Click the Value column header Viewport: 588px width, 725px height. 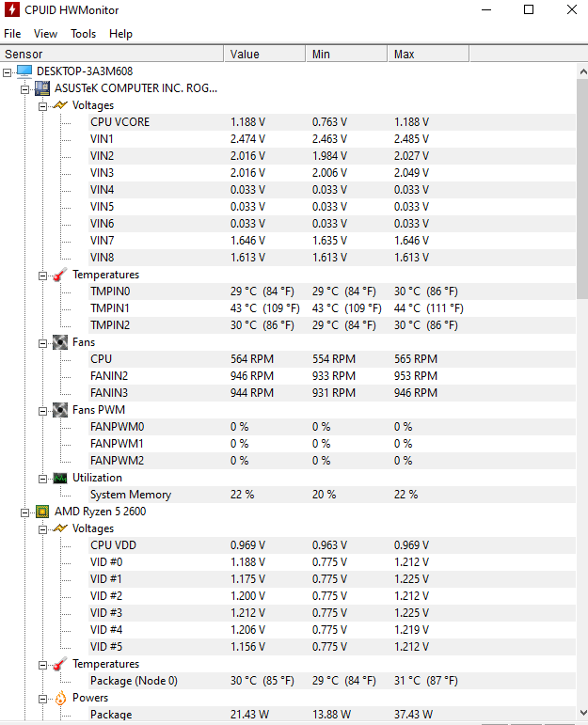click(264, 55)
